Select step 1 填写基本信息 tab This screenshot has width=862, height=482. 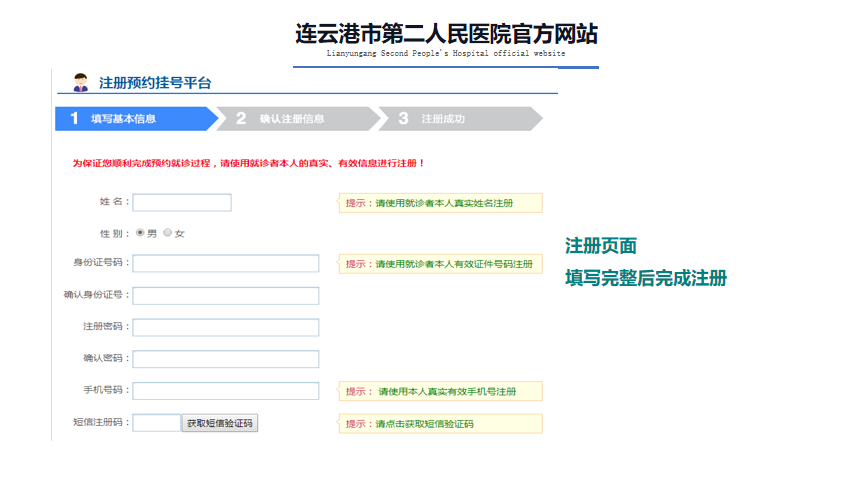[137, 119]
